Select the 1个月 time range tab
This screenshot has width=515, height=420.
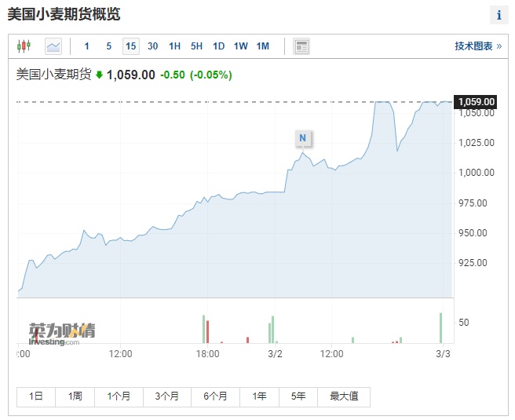click(119, 396)
